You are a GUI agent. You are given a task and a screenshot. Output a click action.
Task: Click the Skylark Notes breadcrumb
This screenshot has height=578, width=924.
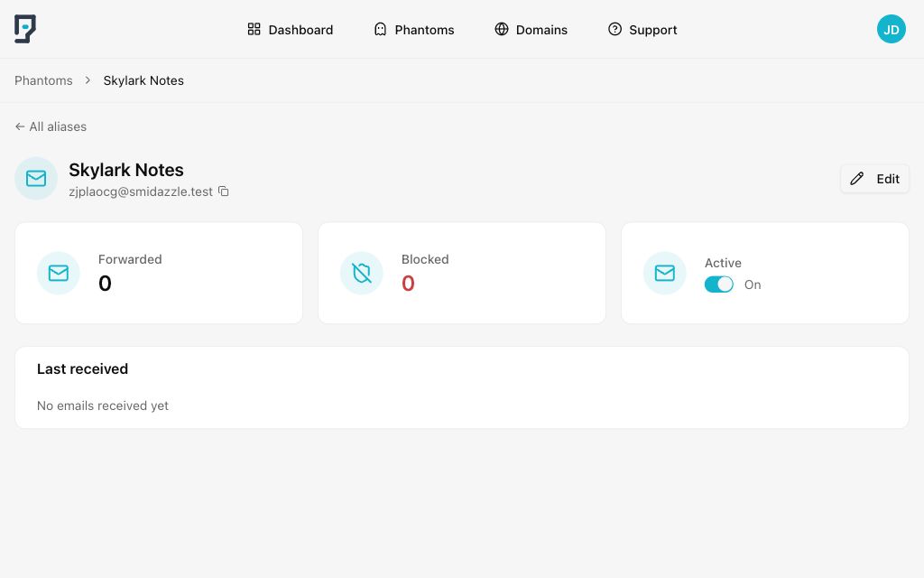coord(143,80)
